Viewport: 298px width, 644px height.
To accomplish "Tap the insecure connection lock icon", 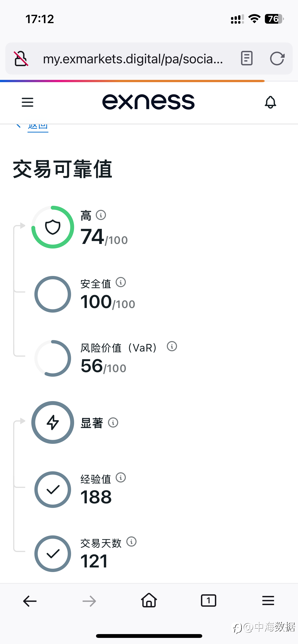I will point(21,59).
